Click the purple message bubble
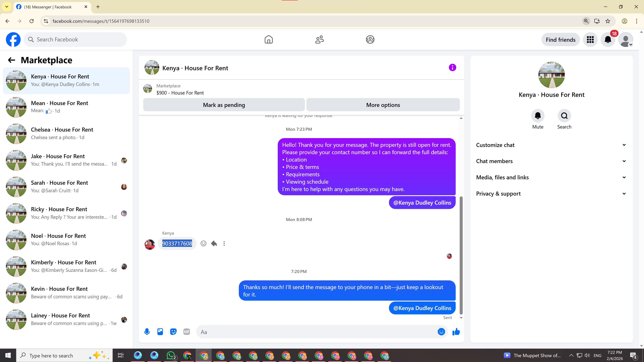 coord(366,167)
